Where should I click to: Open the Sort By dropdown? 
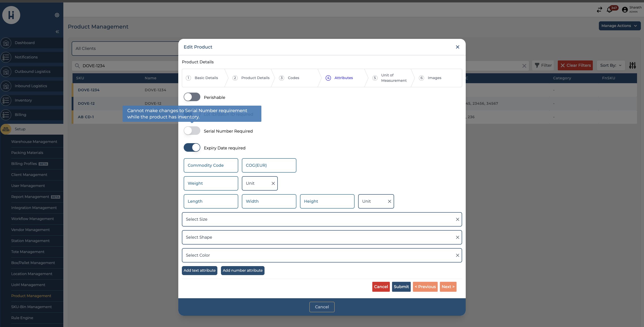(x=611, y=65)
